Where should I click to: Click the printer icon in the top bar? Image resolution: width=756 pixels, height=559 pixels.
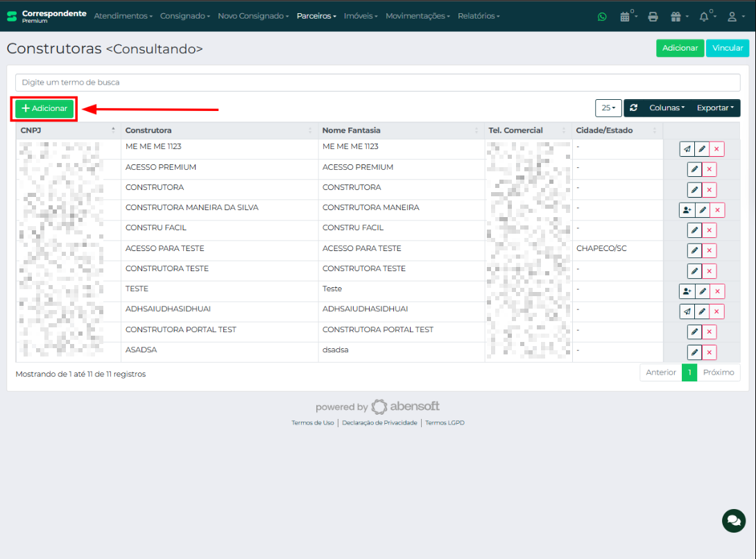tap(653, 17)
